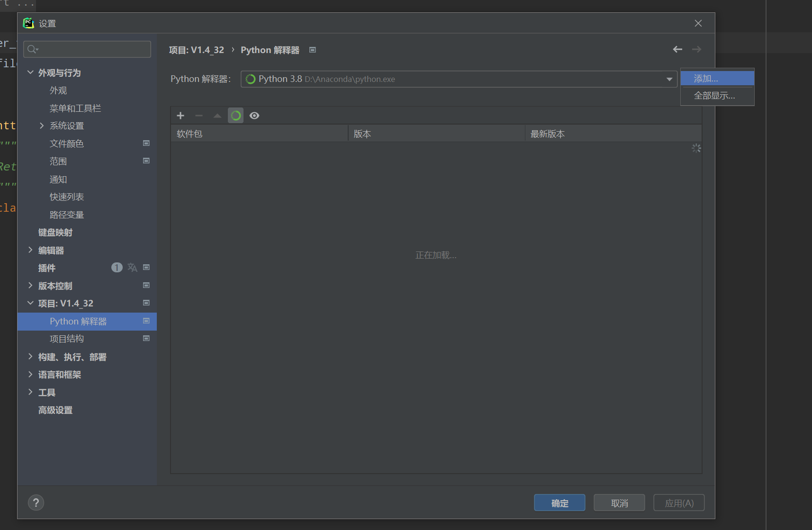Toggle show early releases eye icon

pyautogui.click(x=254, y=116)
